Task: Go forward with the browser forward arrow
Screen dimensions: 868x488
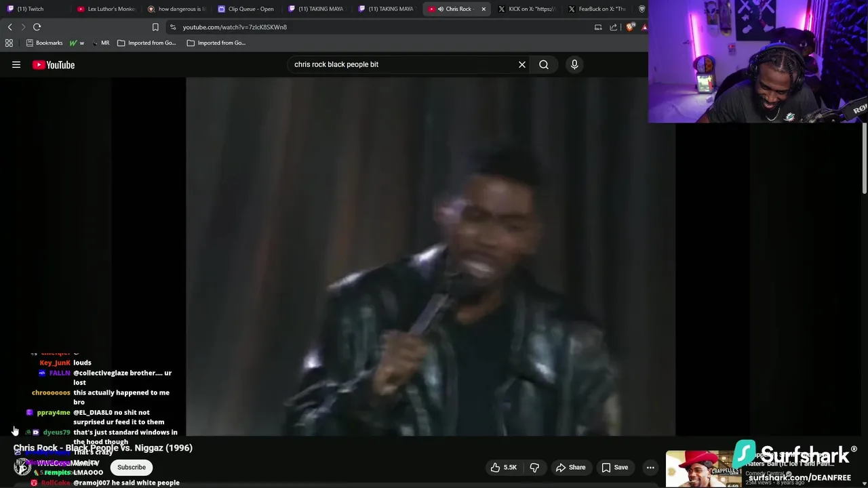Action: click(x=23, y=27)
